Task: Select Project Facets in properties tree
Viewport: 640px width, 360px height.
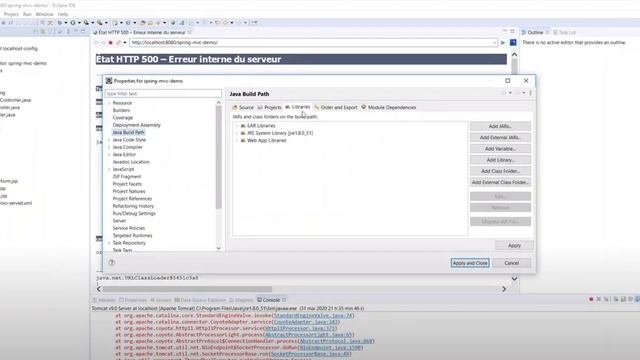Action: (127, 184)
